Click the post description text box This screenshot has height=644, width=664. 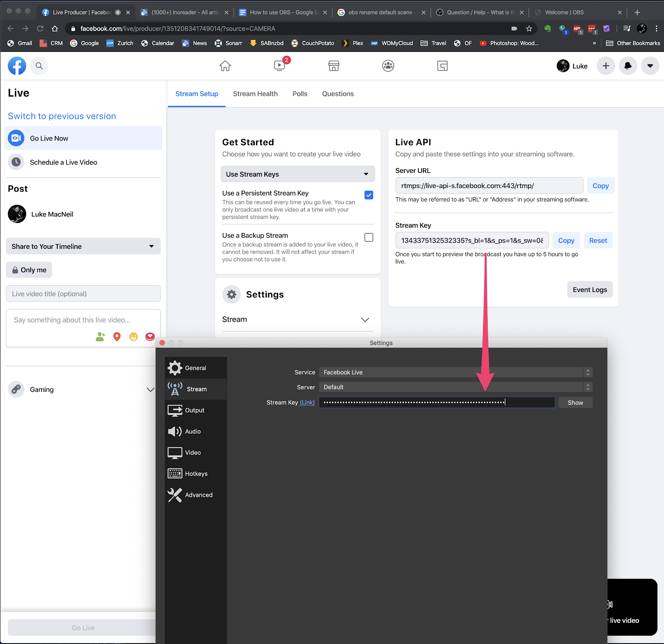[83, 328]
